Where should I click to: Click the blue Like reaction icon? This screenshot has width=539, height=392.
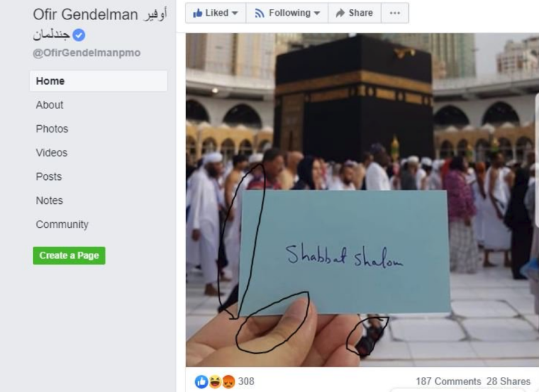pyautogui.click(x=201, y=381)
